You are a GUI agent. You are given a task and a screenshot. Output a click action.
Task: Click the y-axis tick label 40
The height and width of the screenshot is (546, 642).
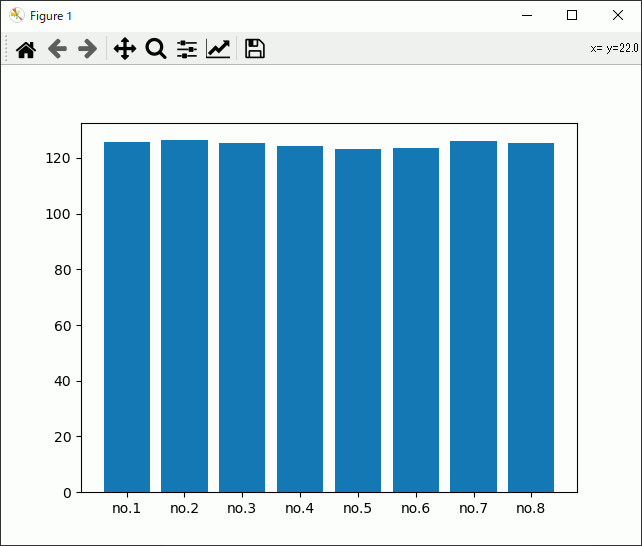63,381
